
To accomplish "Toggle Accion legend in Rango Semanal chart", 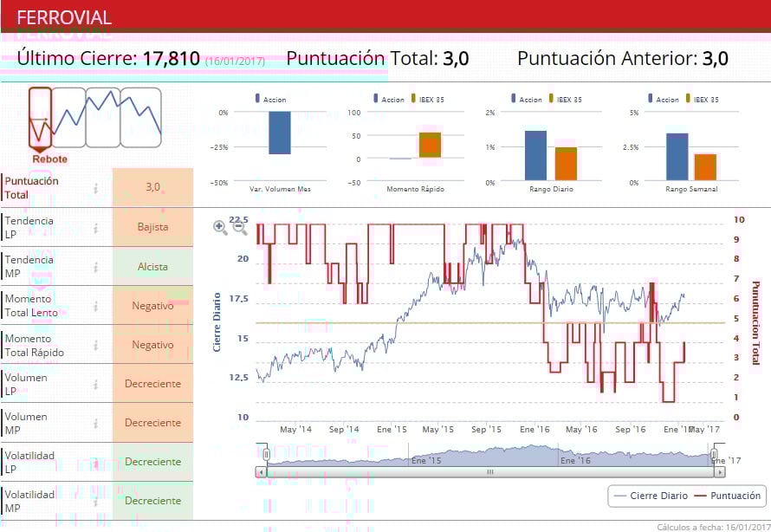I will (x=663, y=99).
